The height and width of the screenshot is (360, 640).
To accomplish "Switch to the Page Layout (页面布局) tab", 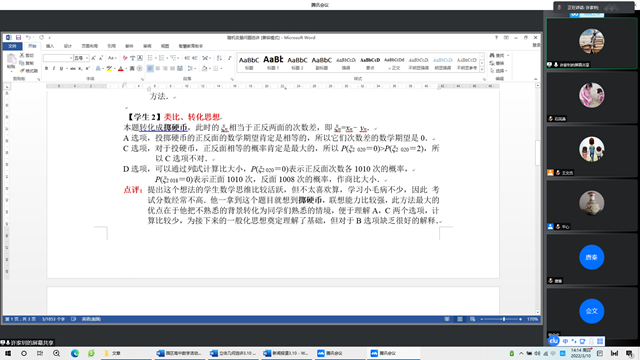I will [89, 46].
